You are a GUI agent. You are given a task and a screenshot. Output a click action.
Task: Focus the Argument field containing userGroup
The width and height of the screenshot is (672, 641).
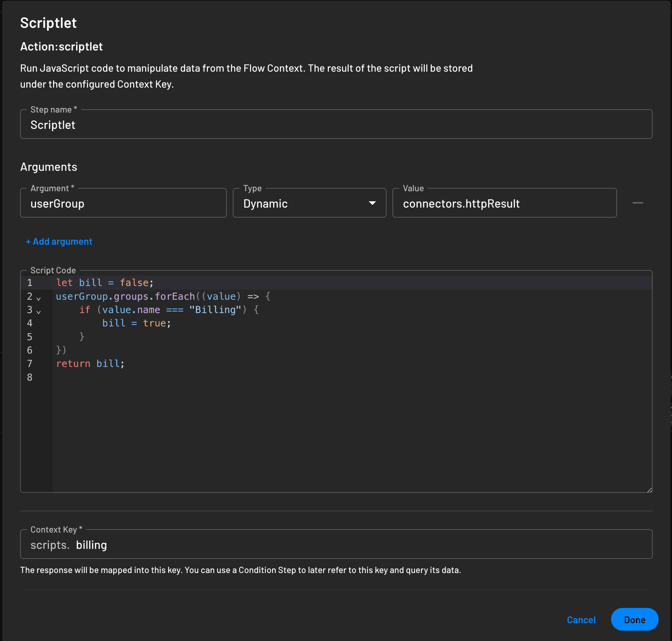[x=123, y=204]
